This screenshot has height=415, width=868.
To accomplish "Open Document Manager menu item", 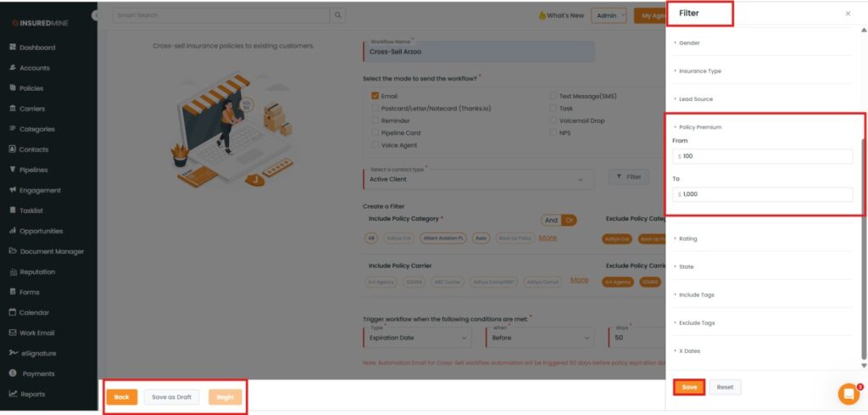I will (x=51, y=251).
